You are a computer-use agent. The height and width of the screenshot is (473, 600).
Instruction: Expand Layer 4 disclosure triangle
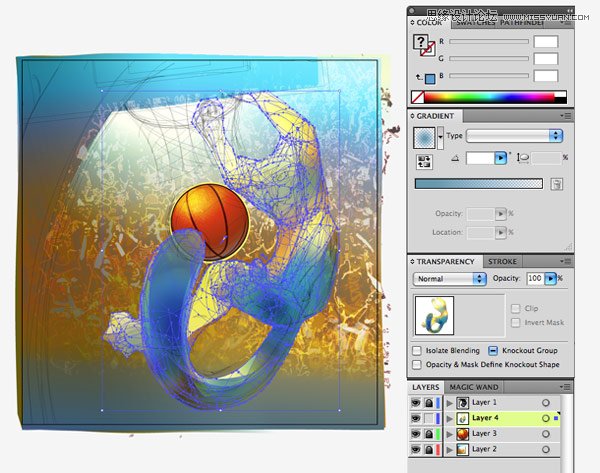450,419
